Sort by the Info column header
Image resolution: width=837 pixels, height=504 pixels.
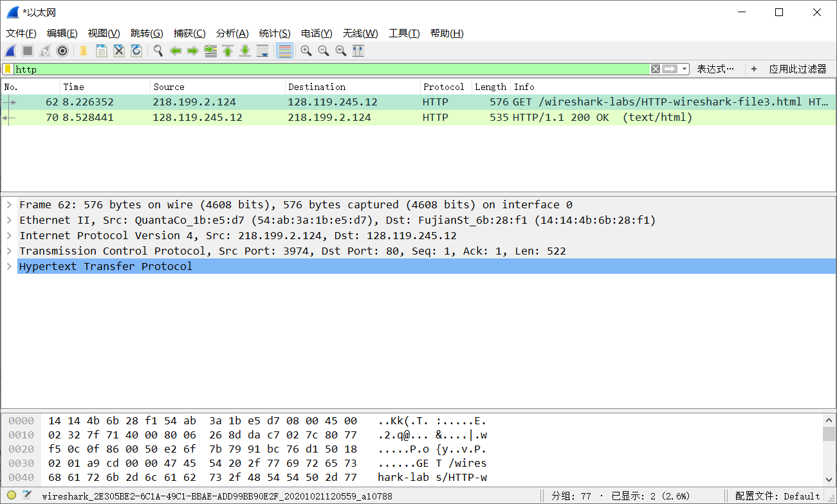point(674,87)
